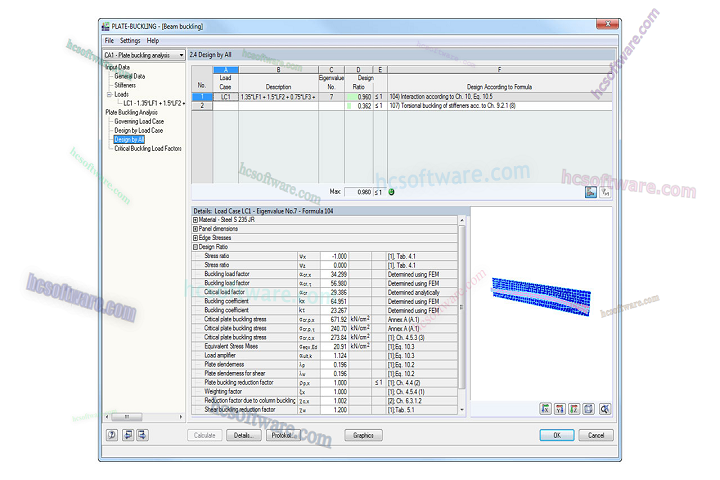Open Design by Load Case tree item
The height and width of the screenshot is (480, 720).
point(139,130)
